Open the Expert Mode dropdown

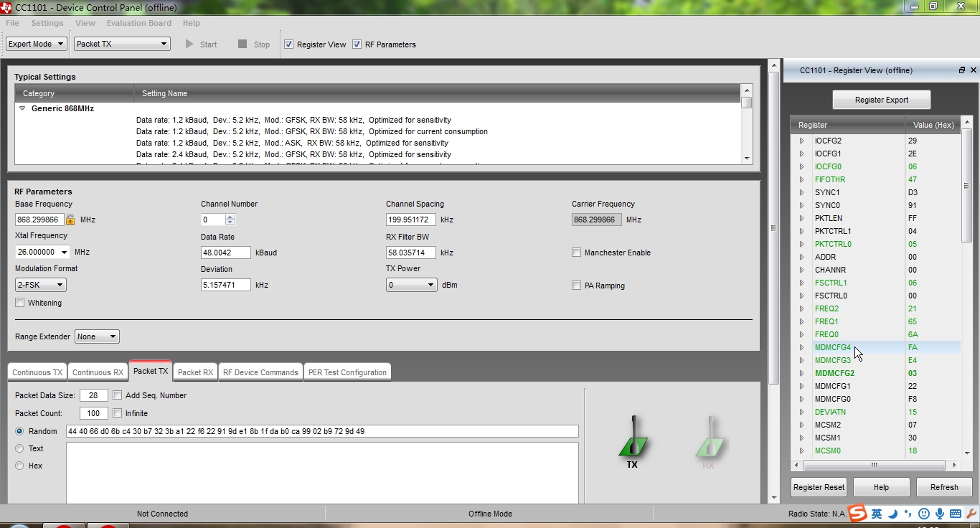pyautogui.click(x=37, y=44)
